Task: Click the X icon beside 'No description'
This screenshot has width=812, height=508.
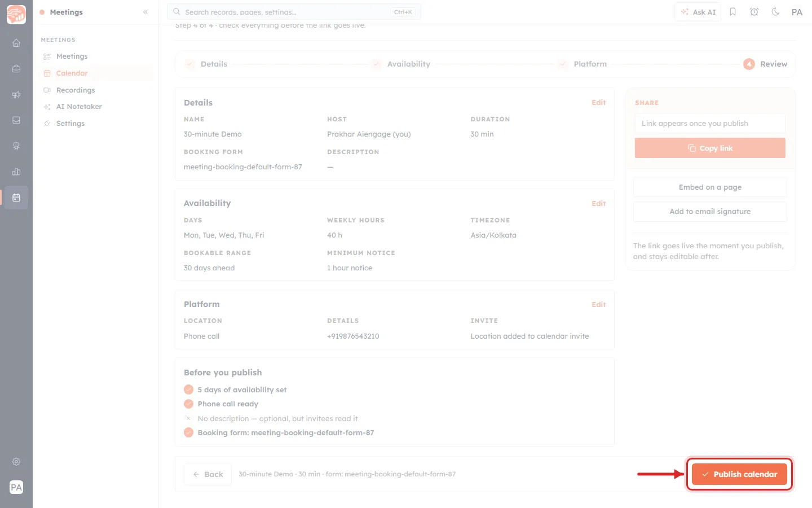Action: click(x=189, y=419)
